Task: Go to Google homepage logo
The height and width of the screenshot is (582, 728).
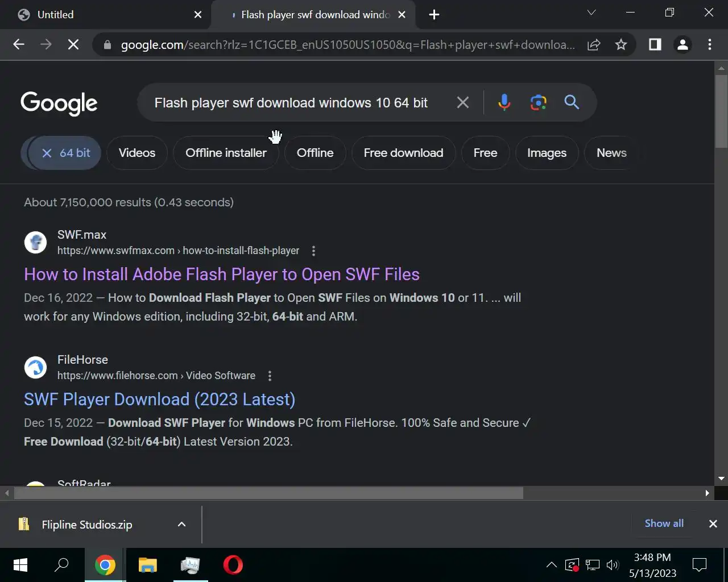Action: point(59,103)
